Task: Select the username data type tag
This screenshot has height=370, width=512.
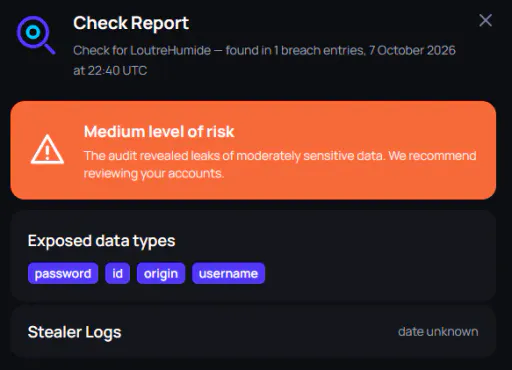Action: tap(228, 273)
